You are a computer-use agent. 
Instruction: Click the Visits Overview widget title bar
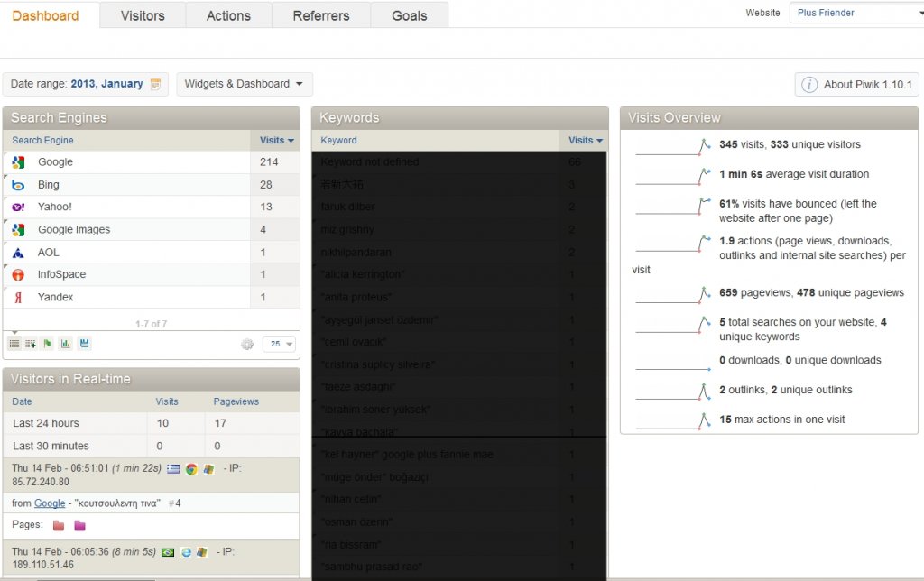coord(769,118)
